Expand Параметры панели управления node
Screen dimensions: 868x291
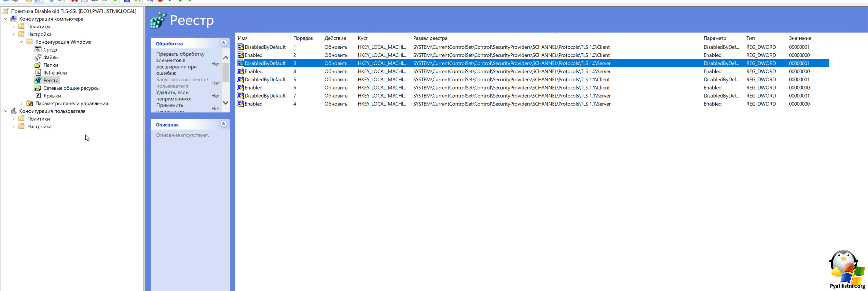[x=22, y=103]
